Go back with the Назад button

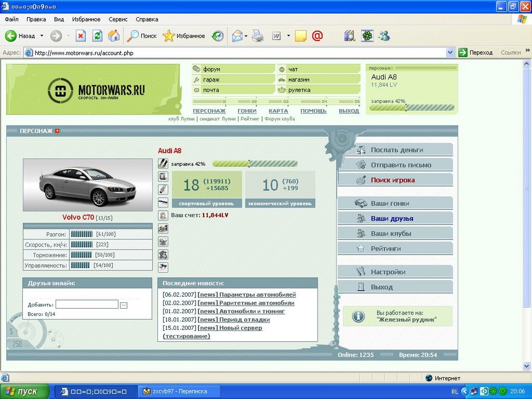[x=19, y=35]
